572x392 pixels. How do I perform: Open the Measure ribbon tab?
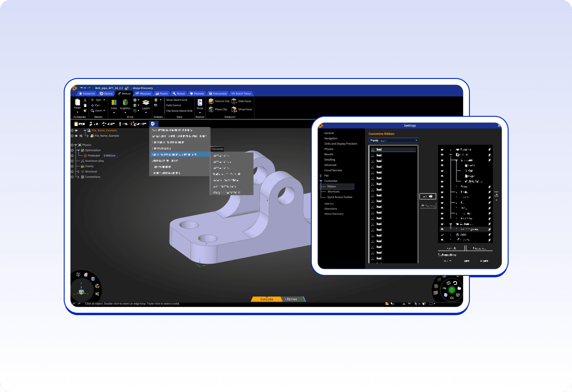pos(143,94)
